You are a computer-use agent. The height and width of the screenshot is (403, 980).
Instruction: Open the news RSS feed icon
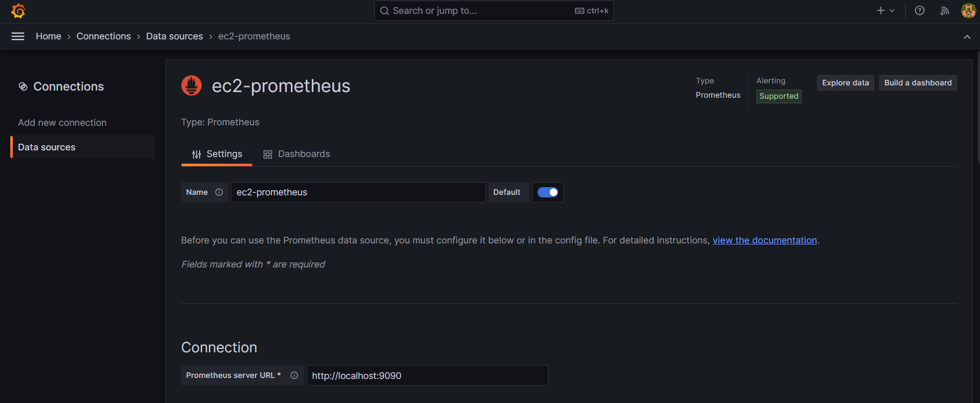coord(945,11)
